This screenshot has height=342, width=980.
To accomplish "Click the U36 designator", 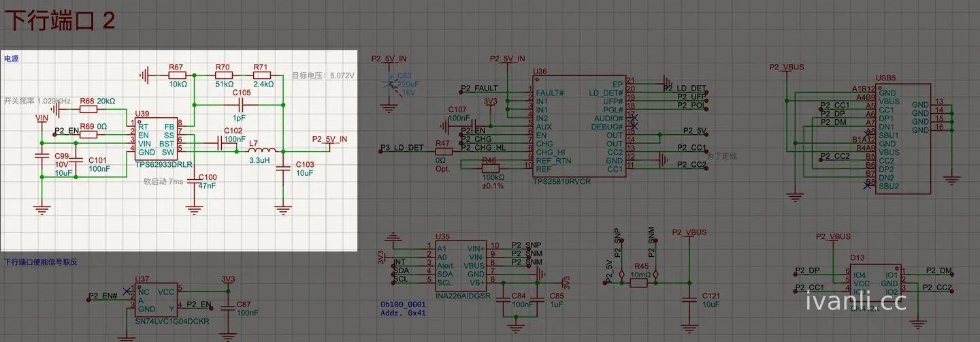I will coord(540,71).
